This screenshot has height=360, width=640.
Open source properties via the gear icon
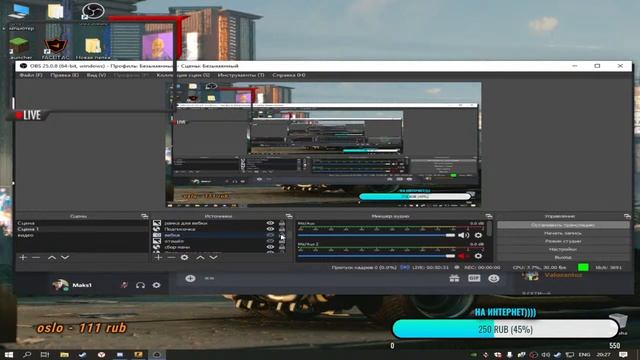(184, 258)
